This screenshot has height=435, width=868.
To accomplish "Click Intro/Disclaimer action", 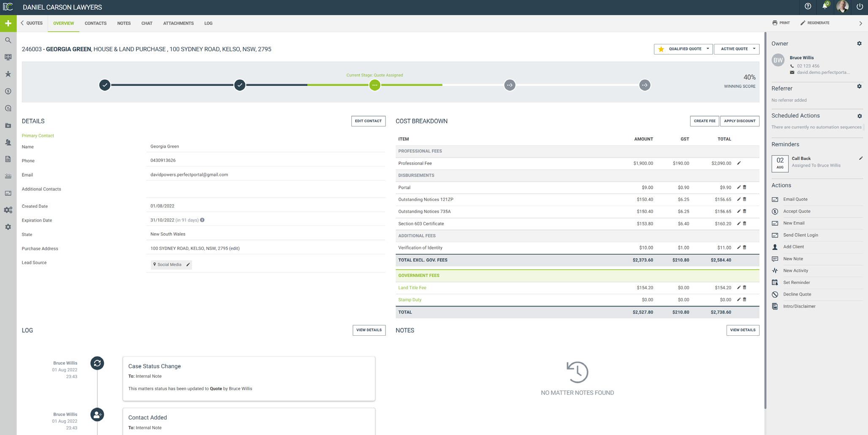I will [x=799, y=306].
